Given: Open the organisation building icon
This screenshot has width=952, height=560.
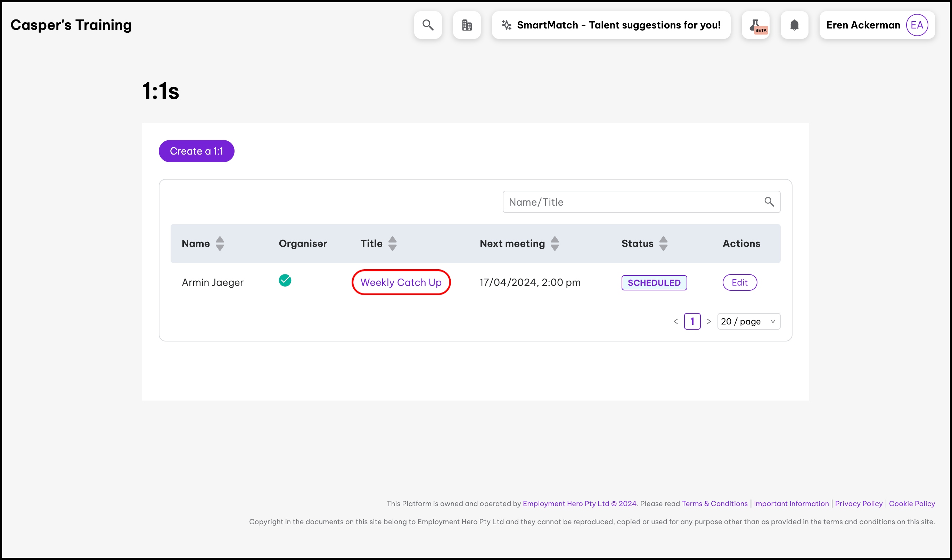Looking at the screenshot, I should pos(467,25).
